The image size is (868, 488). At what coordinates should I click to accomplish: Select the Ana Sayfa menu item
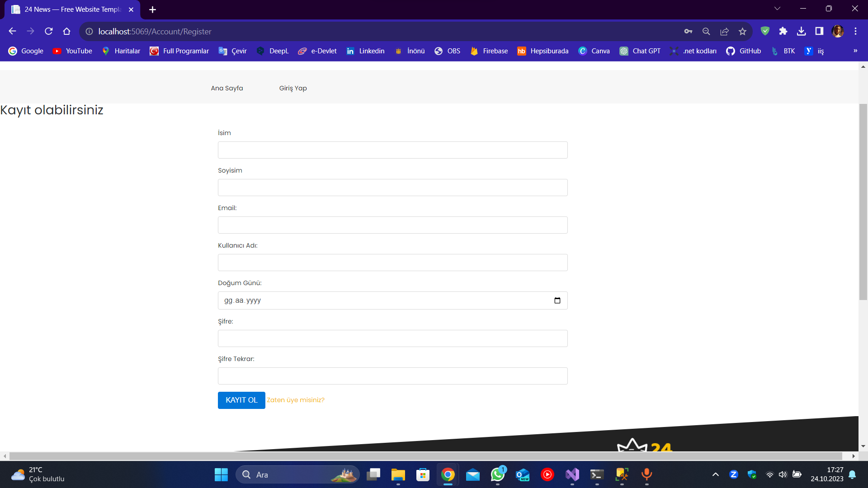coord(226,88)
